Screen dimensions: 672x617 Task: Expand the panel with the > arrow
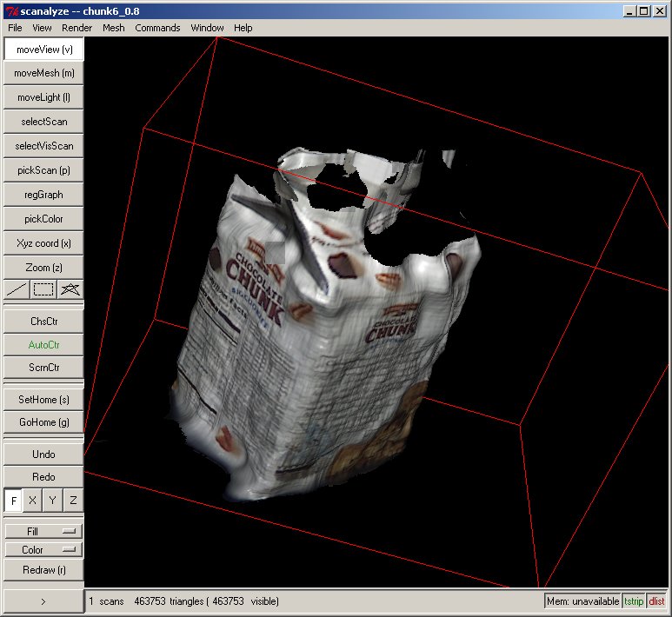(43, 600)
